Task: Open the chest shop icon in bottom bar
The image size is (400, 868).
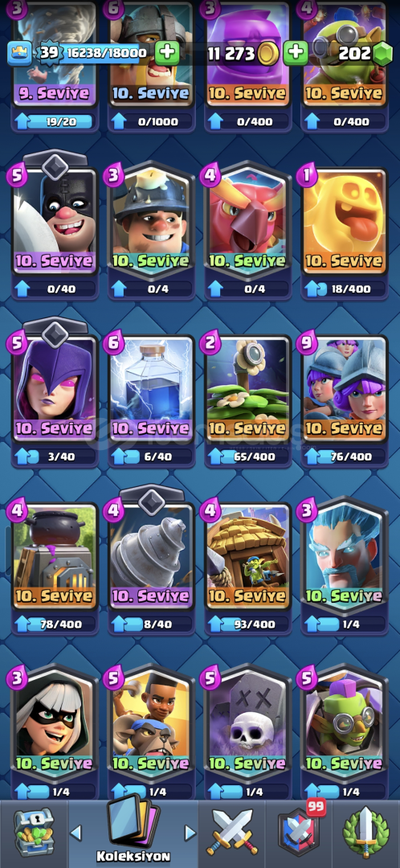Action: coord(34,832)
